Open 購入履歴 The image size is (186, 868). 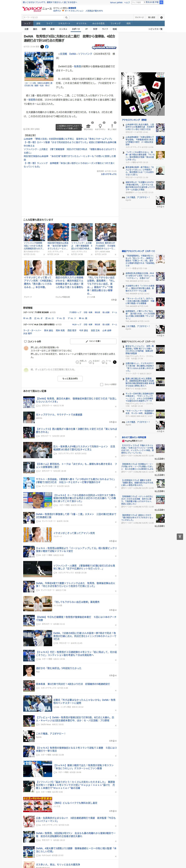(x=152, y=18)
